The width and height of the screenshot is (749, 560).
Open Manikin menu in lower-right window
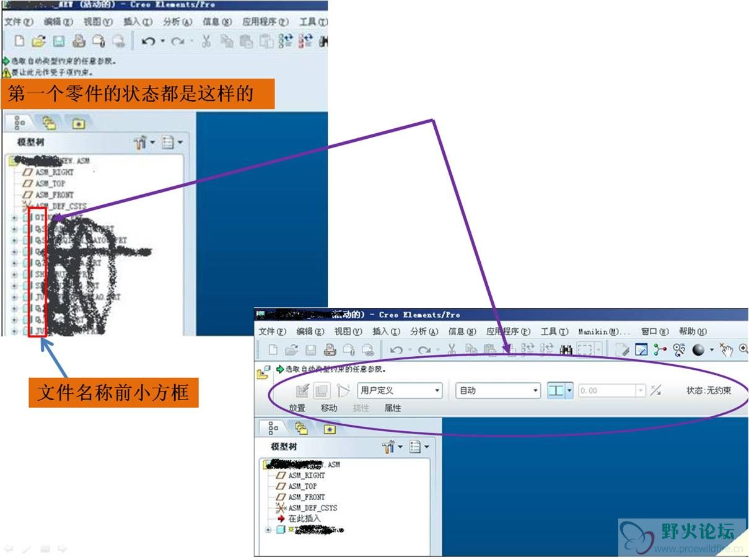tap(603, 331)
